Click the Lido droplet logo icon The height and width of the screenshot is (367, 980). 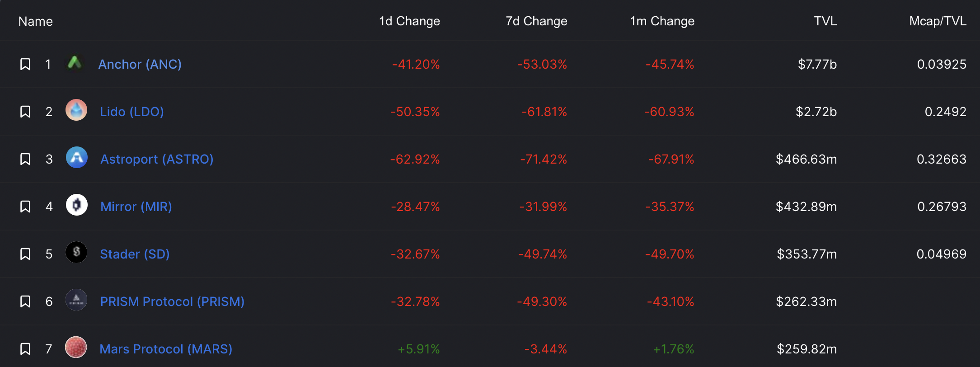[x=76, y=110]
